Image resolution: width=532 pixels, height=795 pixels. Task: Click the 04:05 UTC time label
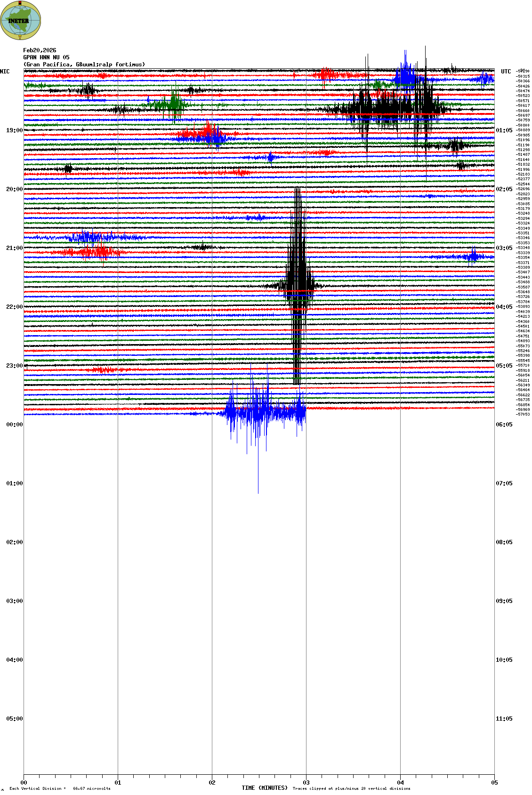(504, 307)
